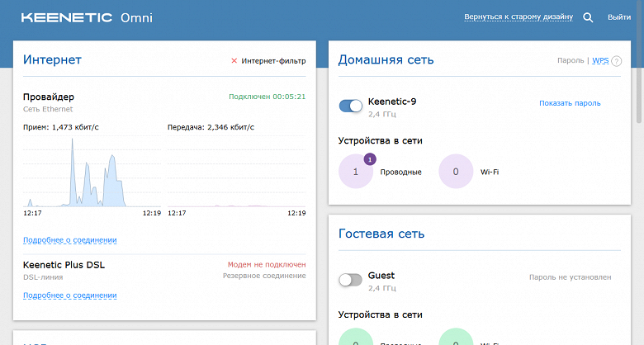Click the DSL-линия subtitle
Screen dimensions: 644x345
pos(43,277)
